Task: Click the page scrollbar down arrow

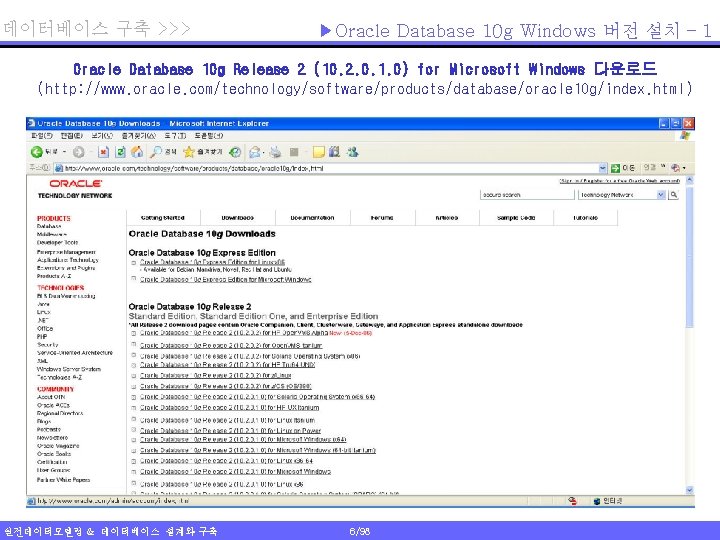Action: [x=689, y=490]
